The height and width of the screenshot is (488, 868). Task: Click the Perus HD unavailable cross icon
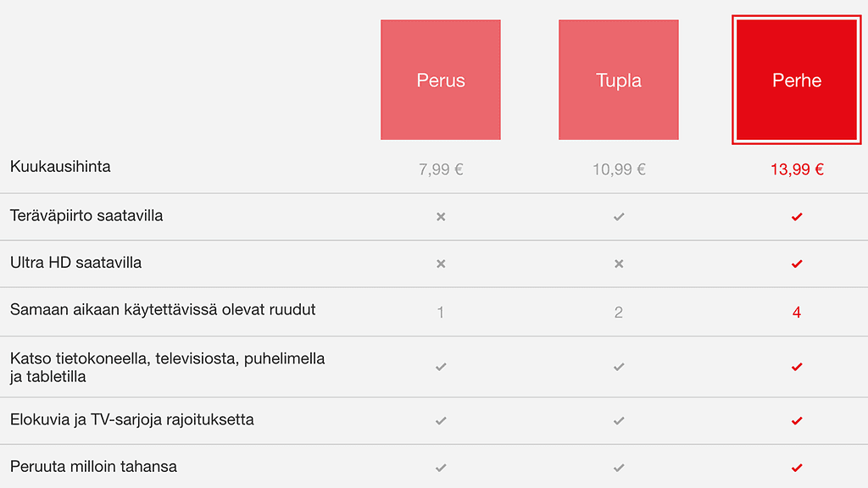tap(441, 217)
